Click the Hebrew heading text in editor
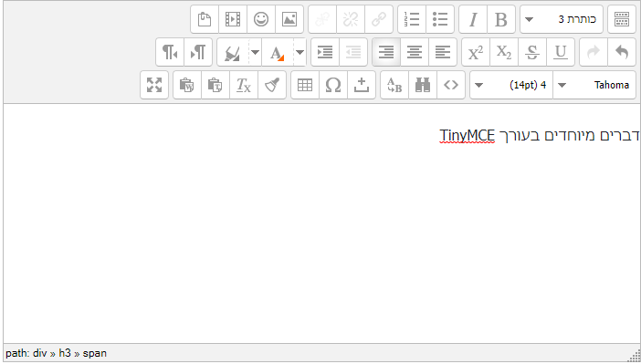Viewport: 641px width, 364px height. pos(569,135)
